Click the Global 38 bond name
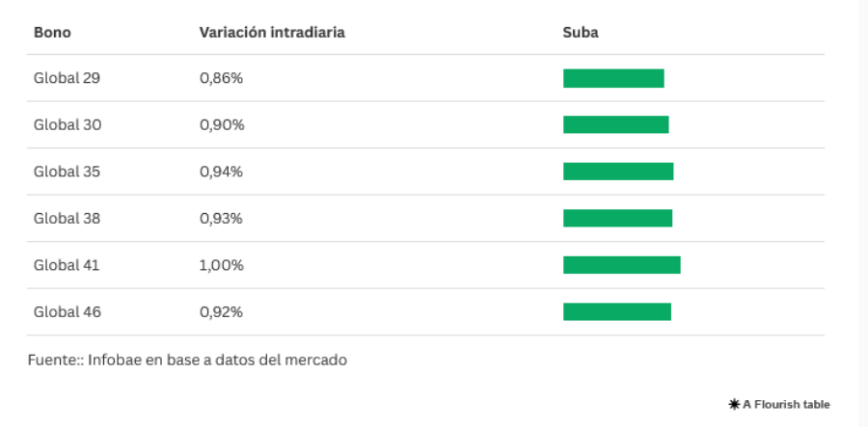Image resolution: width=868 pixels, height=427 pixels. click(x=67, y=219)
